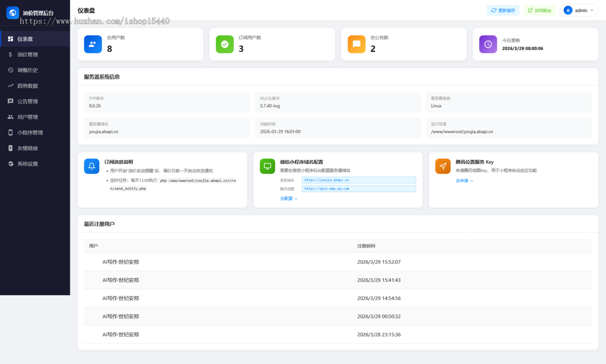Click the 今日更新 time 2026/3/29 08:00:06
606x364 pixels.
[x=523, y=48]
